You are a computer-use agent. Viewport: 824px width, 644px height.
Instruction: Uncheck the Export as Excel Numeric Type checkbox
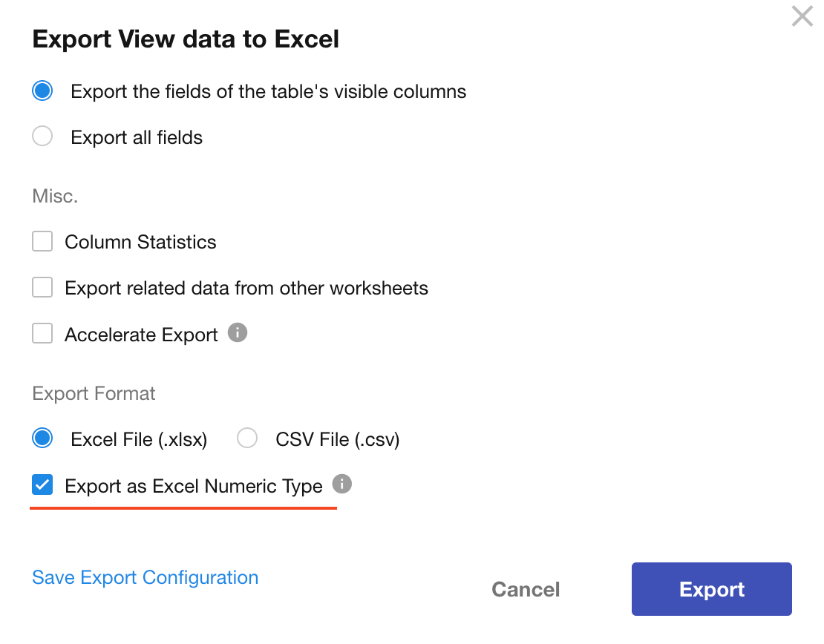click(x=42, y=485)
